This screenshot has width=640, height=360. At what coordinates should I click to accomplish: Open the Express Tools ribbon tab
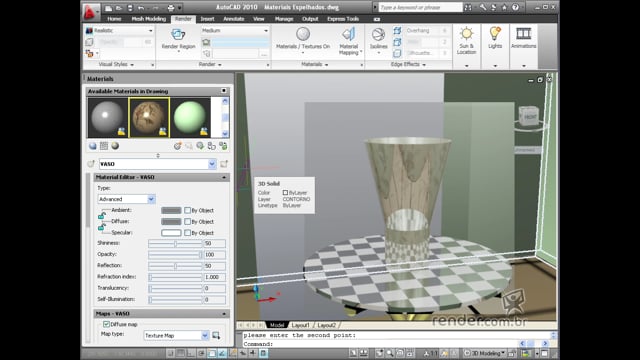coord(343,19)
